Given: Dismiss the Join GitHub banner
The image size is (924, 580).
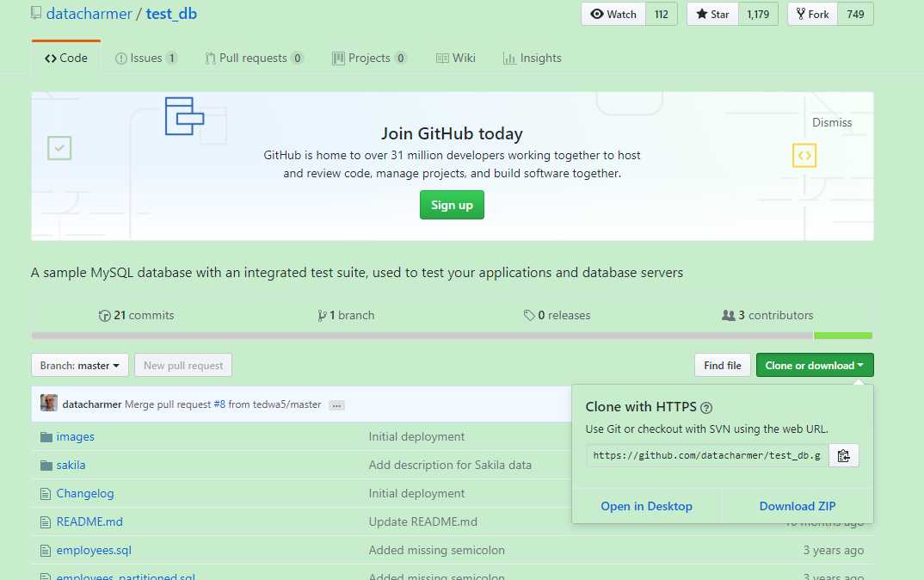Looking at the screenshot, I should [831, 122].
